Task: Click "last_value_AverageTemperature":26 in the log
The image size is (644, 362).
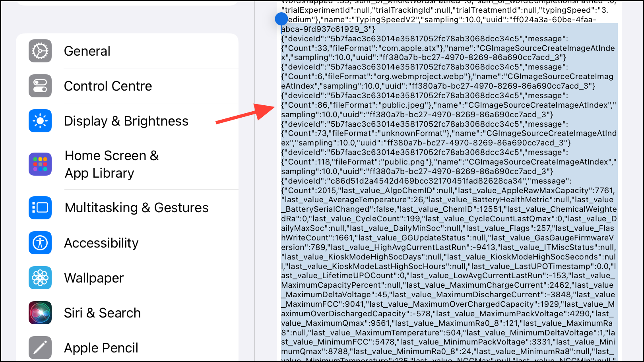Action: click(352, 200)
